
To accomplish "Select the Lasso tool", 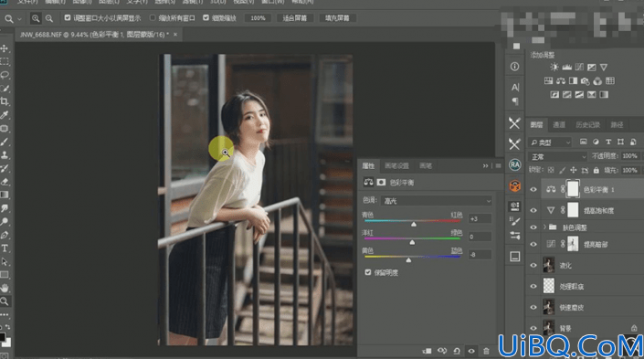I will (x=5, y=75).
